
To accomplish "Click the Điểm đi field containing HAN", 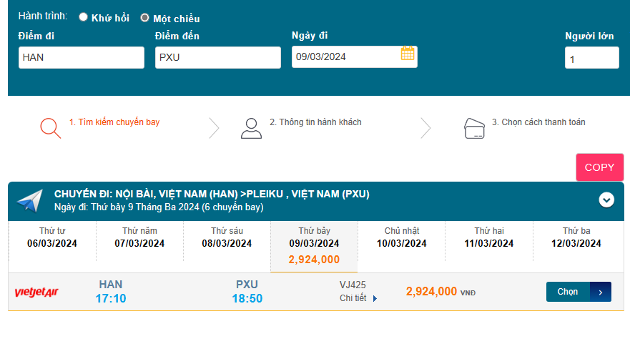I will (x=82, y=58).
